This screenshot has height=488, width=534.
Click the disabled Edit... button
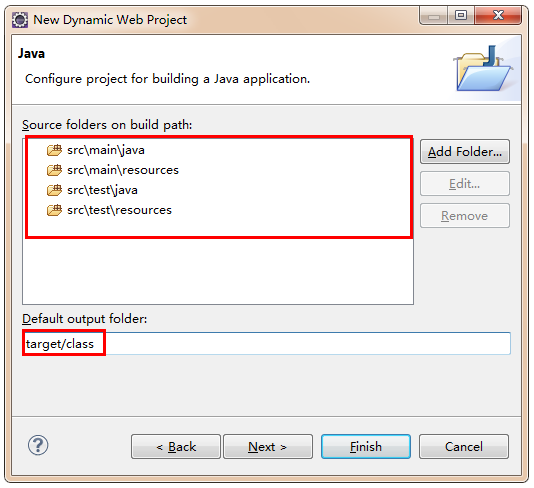click(x=465, y=184)
